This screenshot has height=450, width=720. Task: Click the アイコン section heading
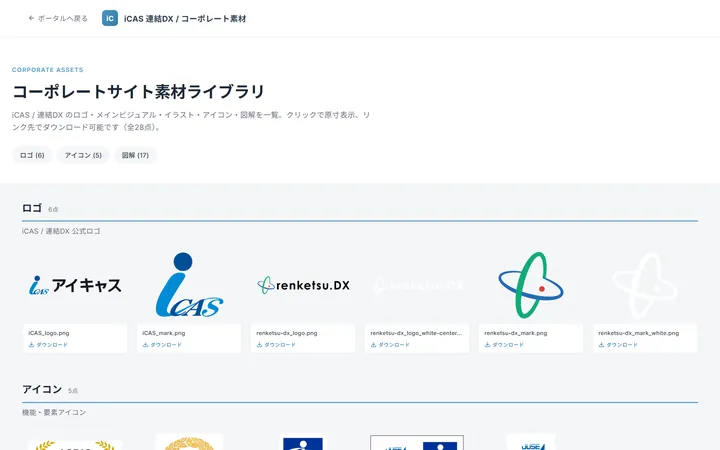(x=42, y=389)
